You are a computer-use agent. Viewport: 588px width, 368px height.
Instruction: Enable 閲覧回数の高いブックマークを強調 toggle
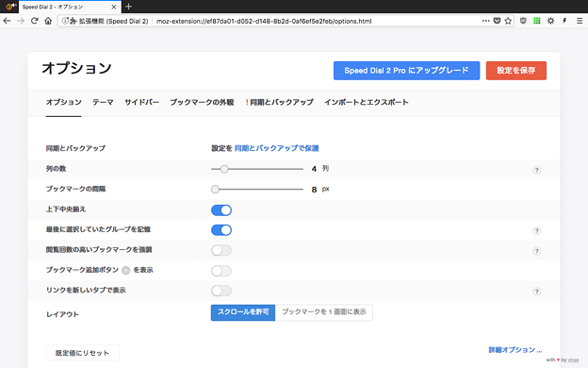(221, 250)
